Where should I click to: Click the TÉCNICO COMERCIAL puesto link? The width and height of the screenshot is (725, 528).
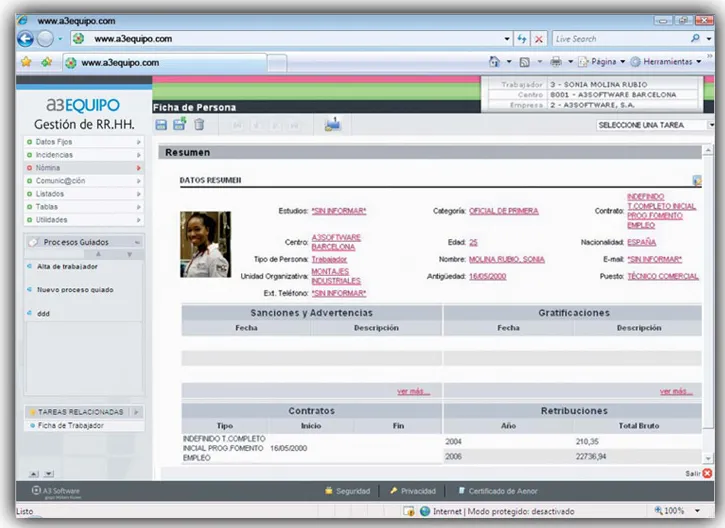tap(663, 276)
